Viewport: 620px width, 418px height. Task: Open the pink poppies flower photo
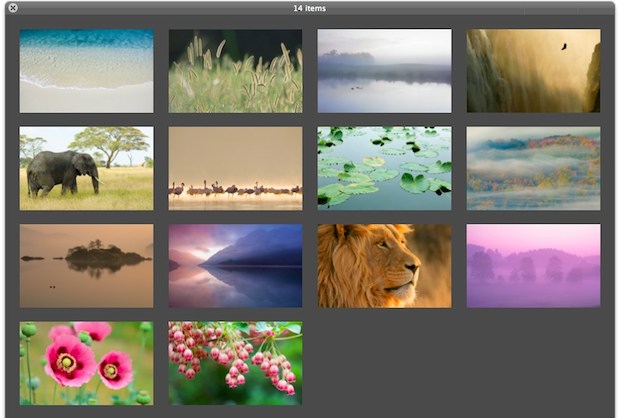pyautogui.click(x=86, y=362)
